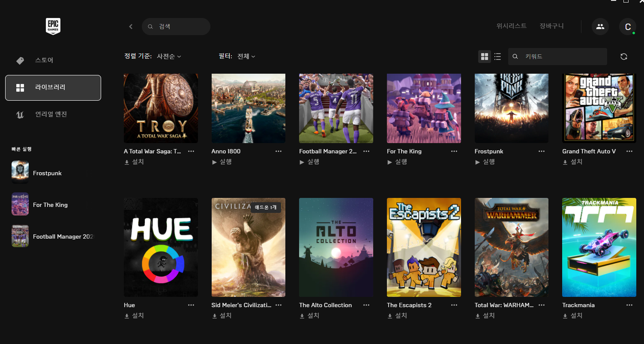Open The Alto Collection cover art
The width and height of the screenshot is (644, 344).
336,247
